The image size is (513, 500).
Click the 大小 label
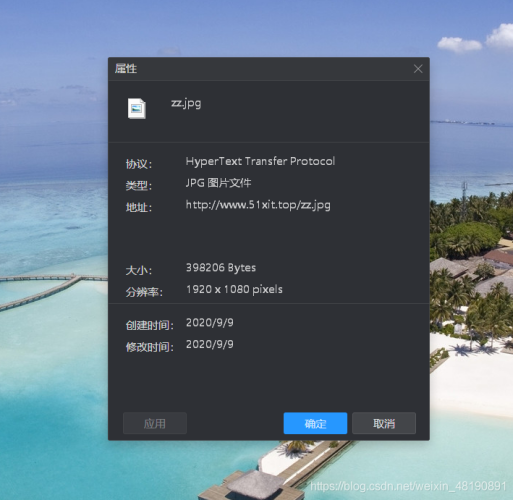click(139, 270)
